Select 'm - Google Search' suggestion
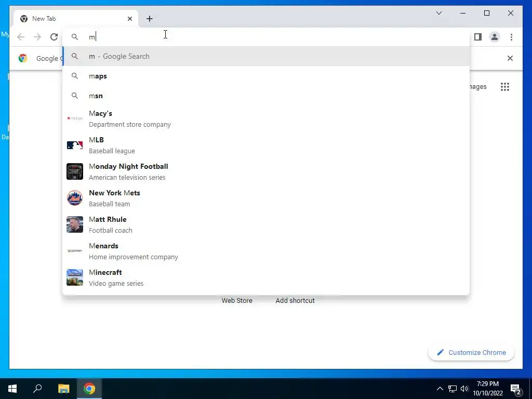This screenshot has height=399, width=532. [x=267, y=56]
